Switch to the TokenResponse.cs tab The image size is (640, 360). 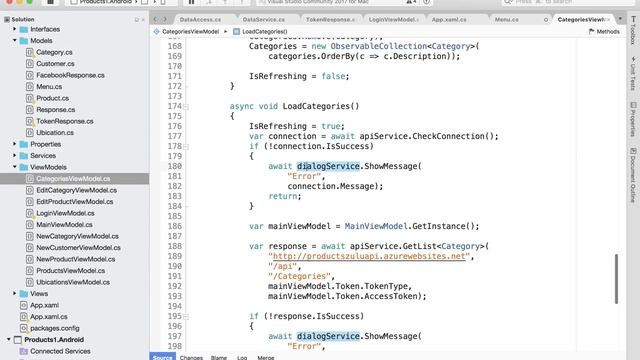tap(330, 20)
